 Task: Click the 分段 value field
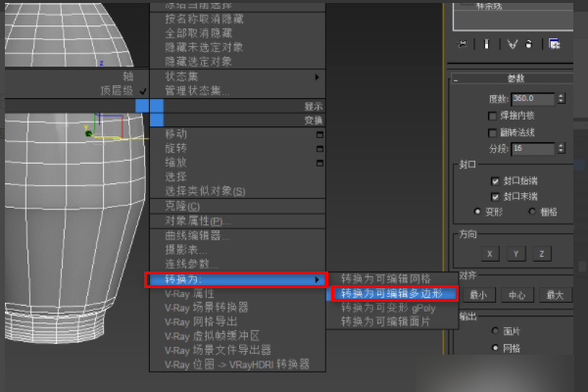point(533,149)
